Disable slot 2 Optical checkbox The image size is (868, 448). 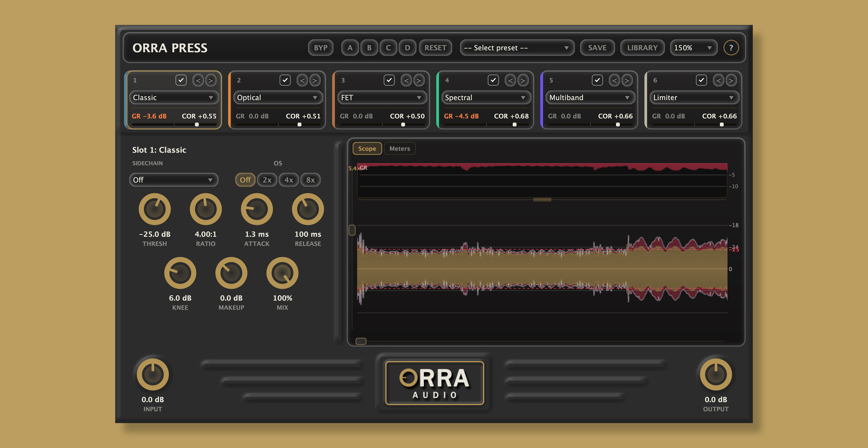pos(285,80)
